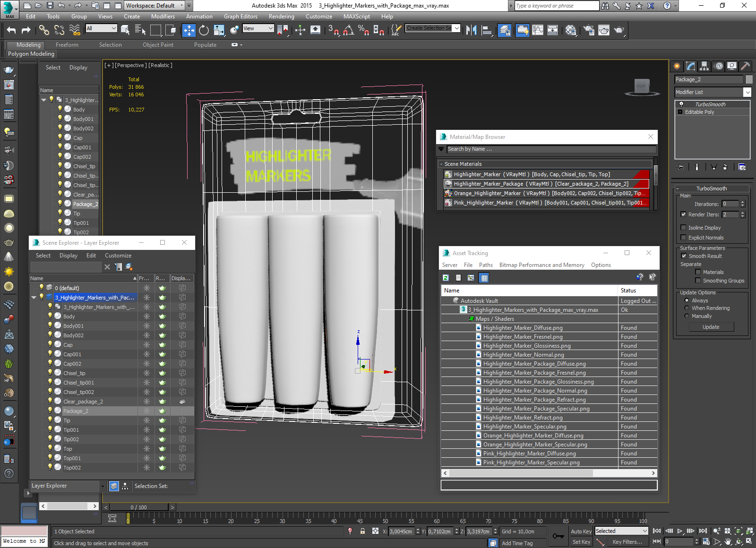Open the View reference coordinate dropdown
This screenshot has width=756, height=548.
click(258, 28)
